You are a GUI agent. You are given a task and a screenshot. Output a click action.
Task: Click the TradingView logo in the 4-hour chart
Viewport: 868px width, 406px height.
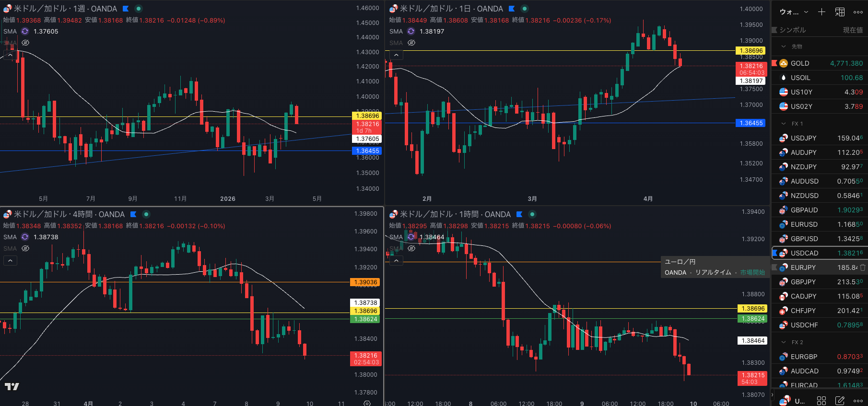(x=12, y=386)
